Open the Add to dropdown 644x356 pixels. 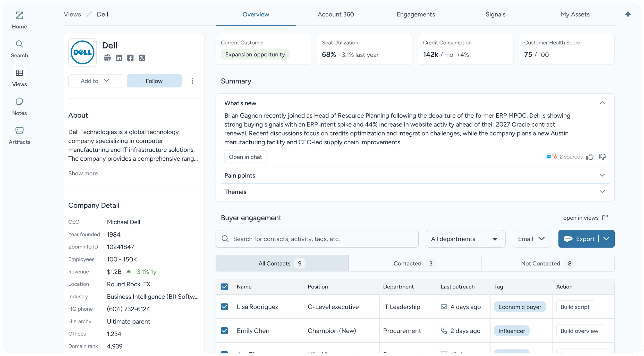pos(96,81)
